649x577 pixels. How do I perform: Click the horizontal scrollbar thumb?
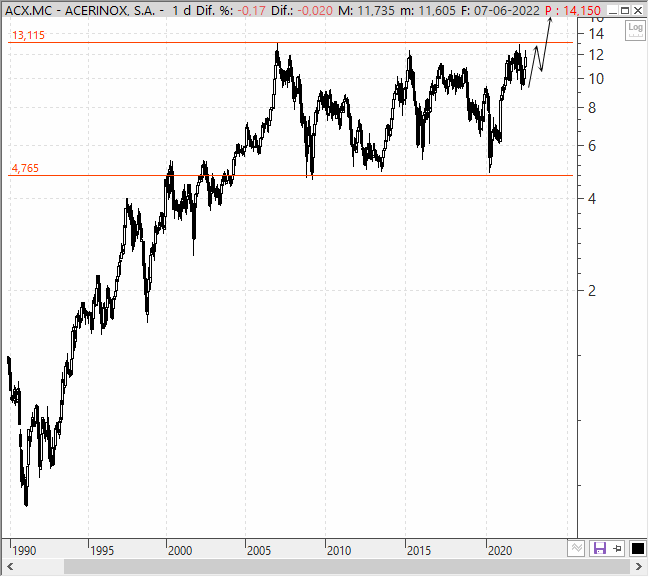coord(346,566)
